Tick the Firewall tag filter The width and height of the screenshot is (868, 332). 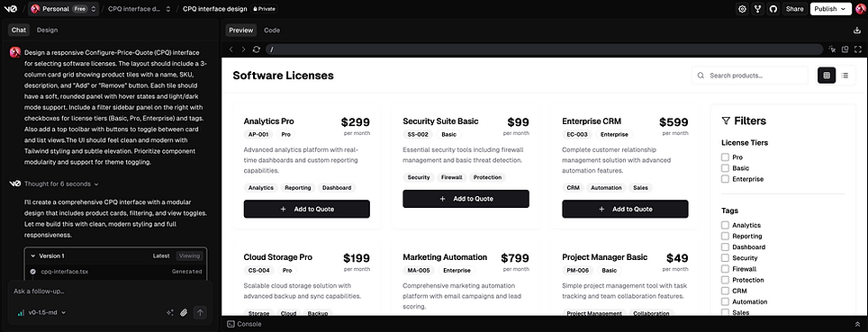(725, 269)
